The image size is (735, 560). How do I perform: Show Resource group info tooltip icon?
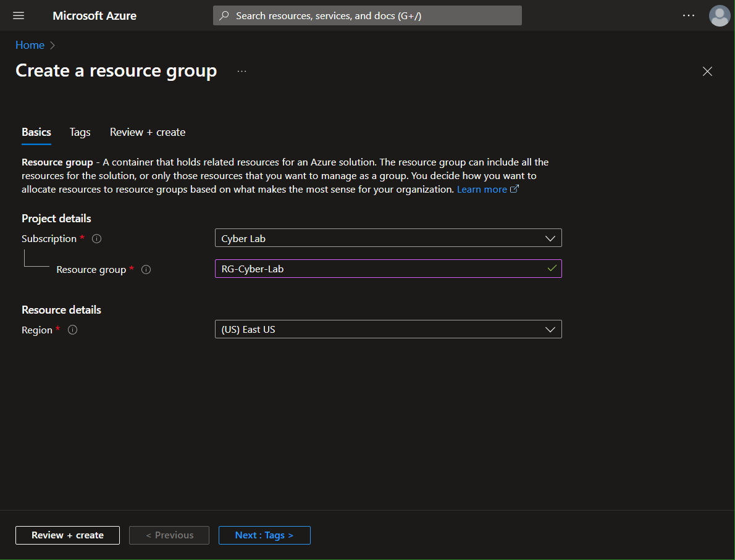tap(146, 269)
